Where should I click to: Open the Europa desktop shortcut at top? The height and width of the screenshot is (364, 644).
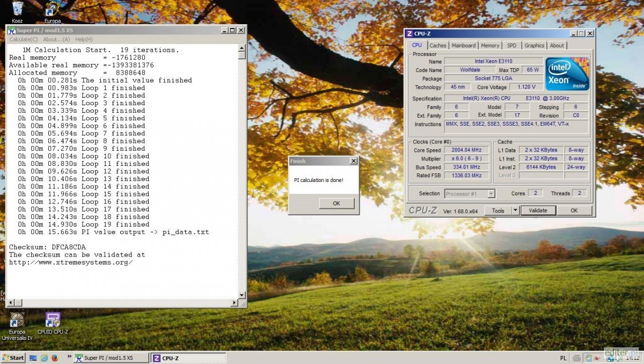pos(52,12)
